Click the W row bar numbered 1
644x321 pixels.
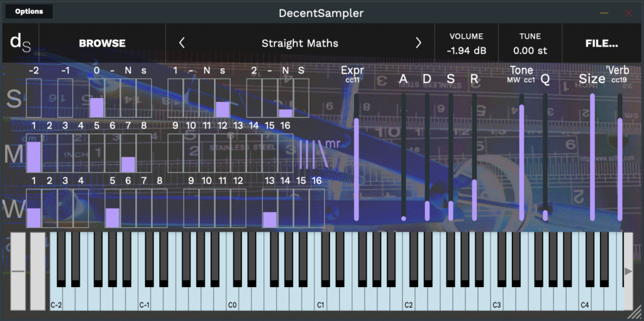pyautogui.click(x=34, y=208)
